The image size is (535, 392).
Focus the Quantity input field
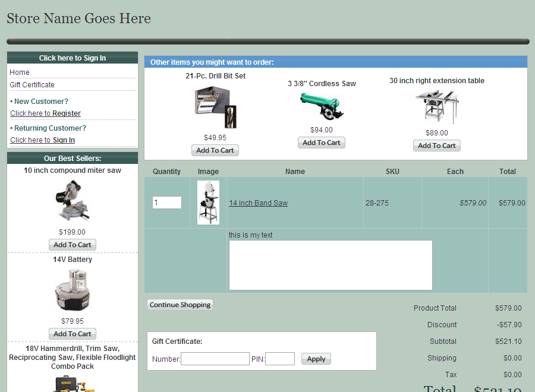coord(166,203)
